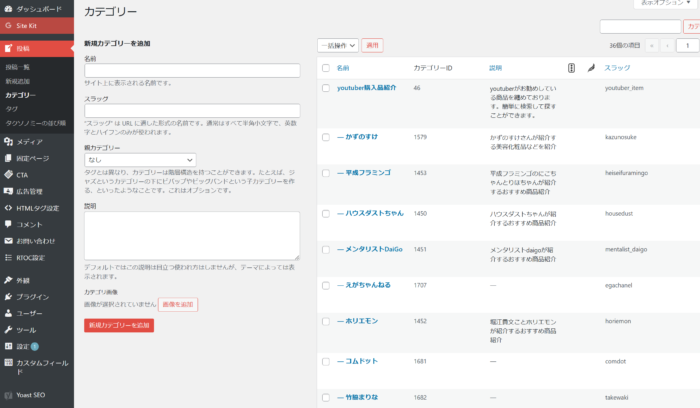
Task: Focus the slug input field
Action: (192, 111)
